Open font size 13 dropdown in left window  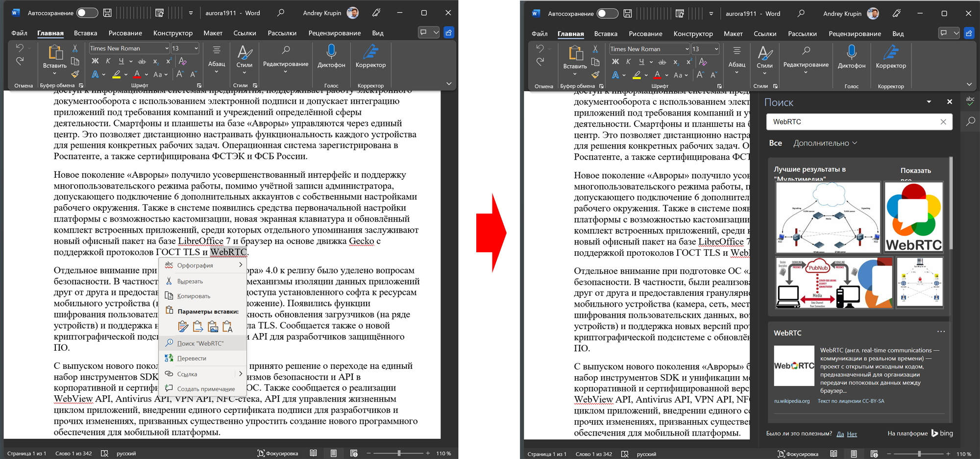point(196,48)
